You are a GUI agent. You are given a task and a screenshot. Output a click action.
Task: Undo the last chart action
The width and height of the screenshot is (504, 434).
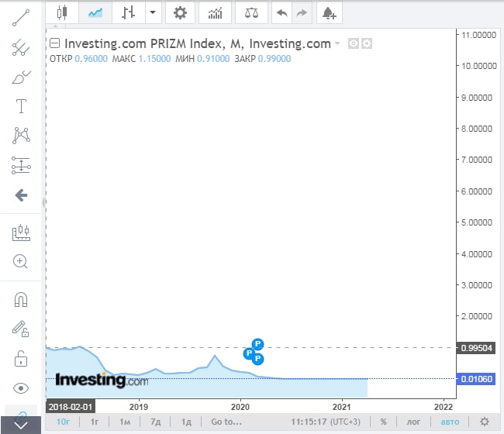click(282, 13)
